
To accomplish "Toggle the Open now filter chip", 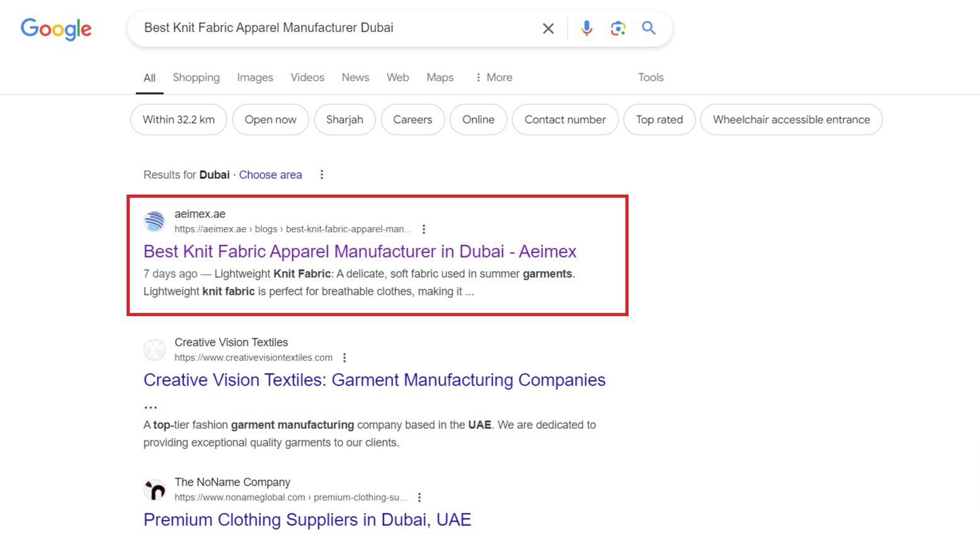I will point(270,120).
